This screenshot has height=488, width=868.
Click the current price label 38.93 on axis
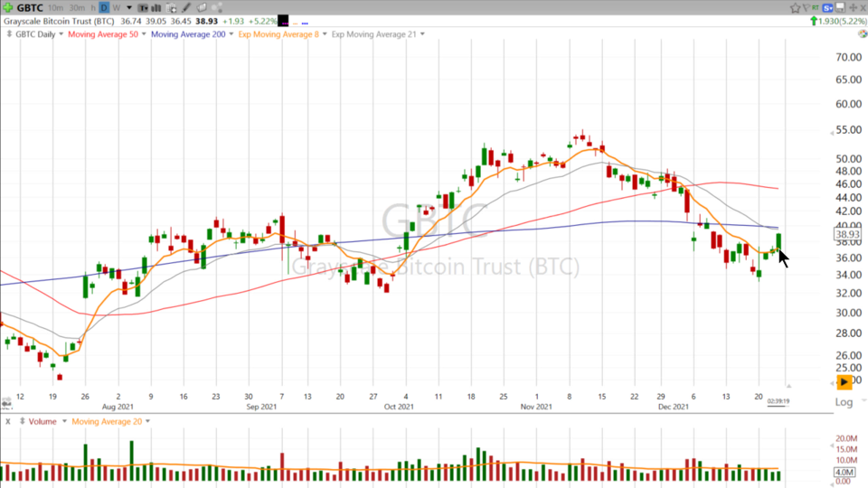tap(847, 235)
